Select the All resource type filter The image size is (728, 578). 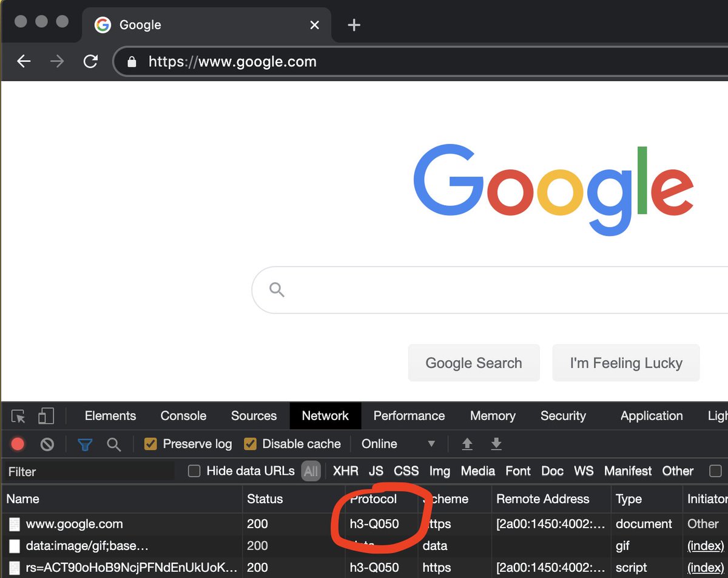(311, 471)
